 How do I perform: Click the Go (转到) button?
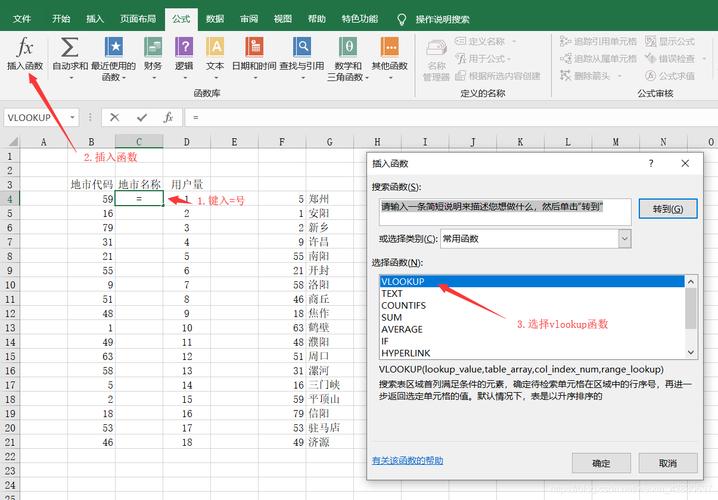pyautogui.click(x=668, y=209)
